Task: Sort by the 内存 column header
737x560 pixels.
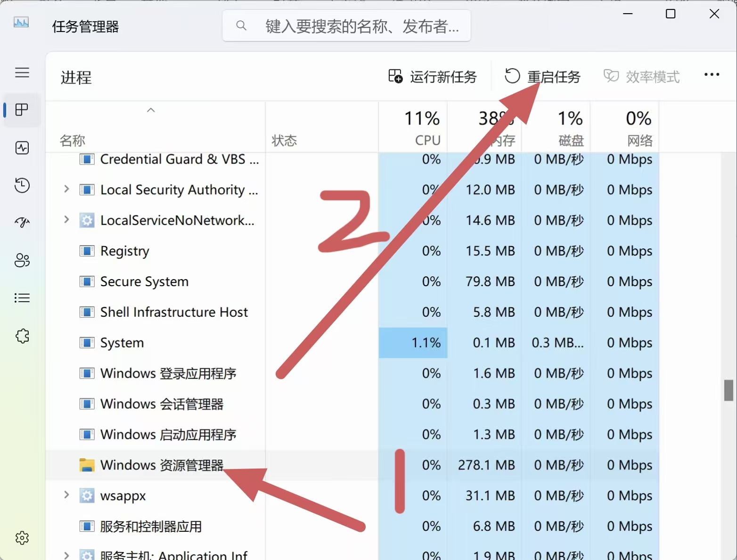Action: pos(484,127)
